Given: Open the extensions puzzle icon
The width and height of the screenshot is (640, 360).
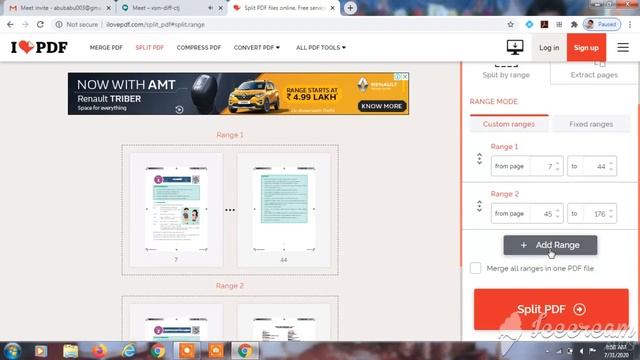Looking at the screenshot, I should (574, 24).
